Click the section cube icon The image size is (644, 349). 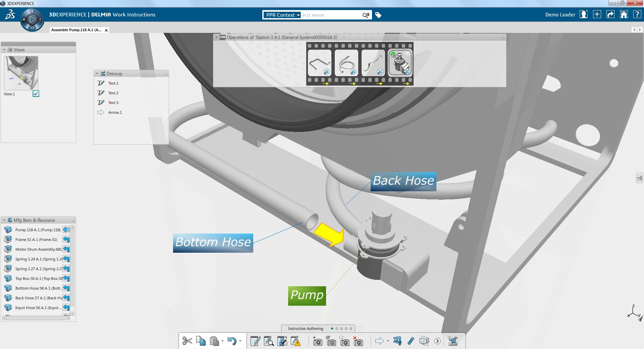(x=424, y=341)
